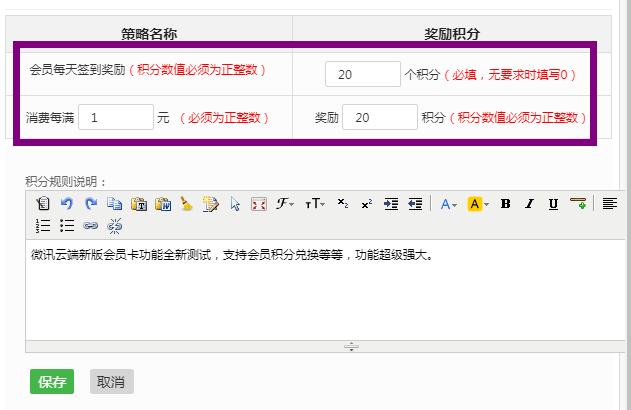Open the yellow highlight background color picker
The height and width of the screenshot is (410, 631).
(x=477, y=204)
